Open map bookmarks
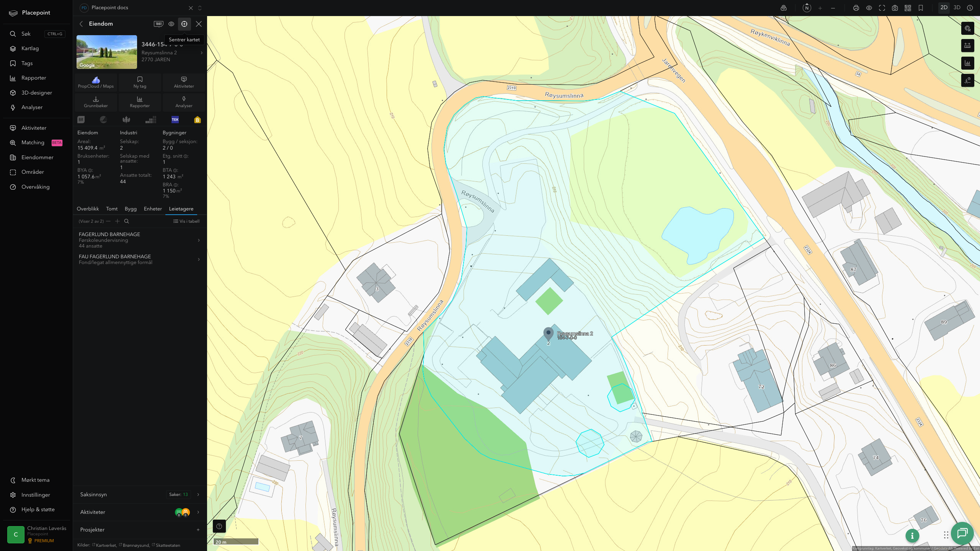The width and height of the screenshot is (980, 551). click(921, 8)
